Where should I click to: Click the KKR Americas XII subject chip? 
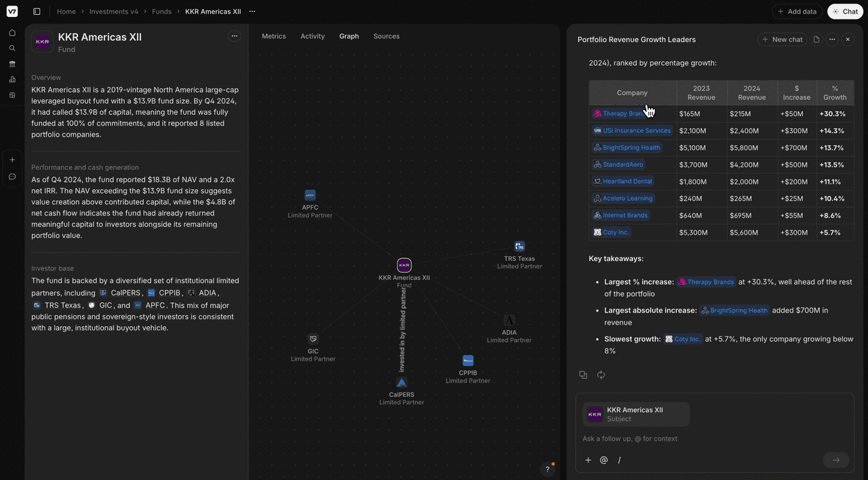coord(636,414)
